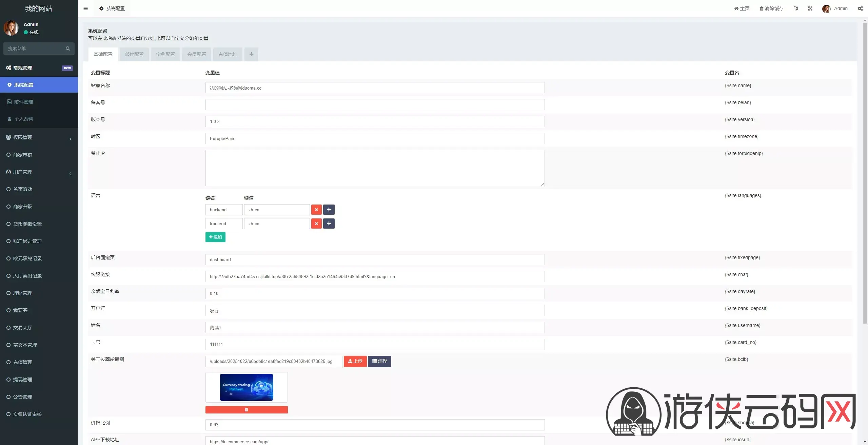The image size is (868, 445).
Task: Click the red 上传 upload button
Action: pos(355,361)
